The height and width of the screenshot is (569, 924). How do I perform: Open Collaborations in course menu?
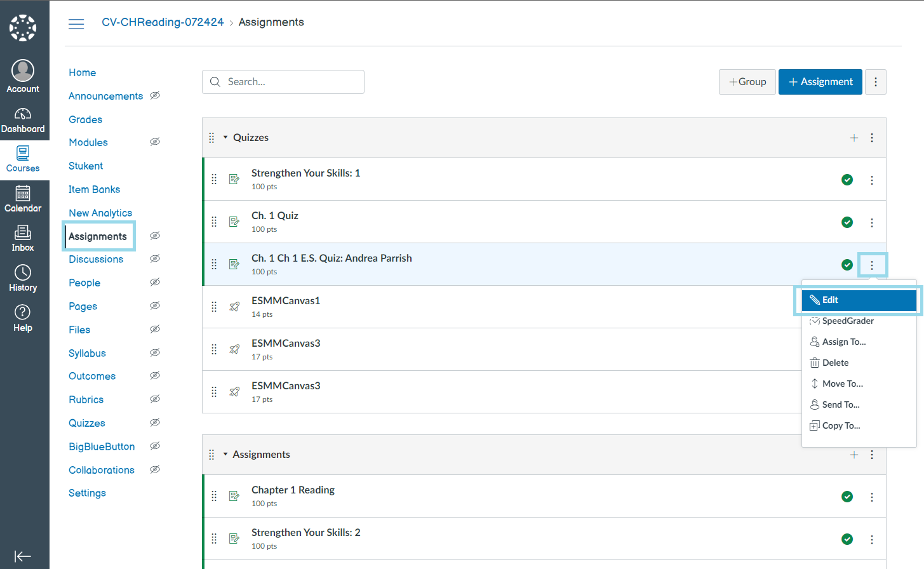(x=102, y=470)
